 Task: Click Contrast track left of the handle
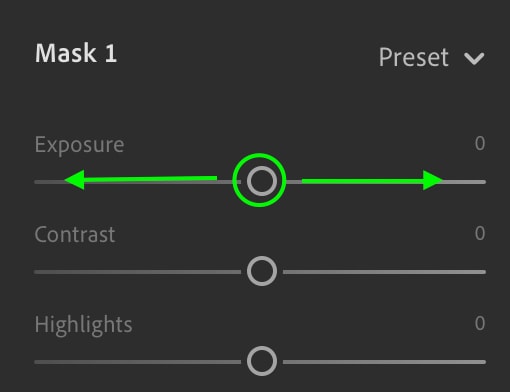pos(137,272)
